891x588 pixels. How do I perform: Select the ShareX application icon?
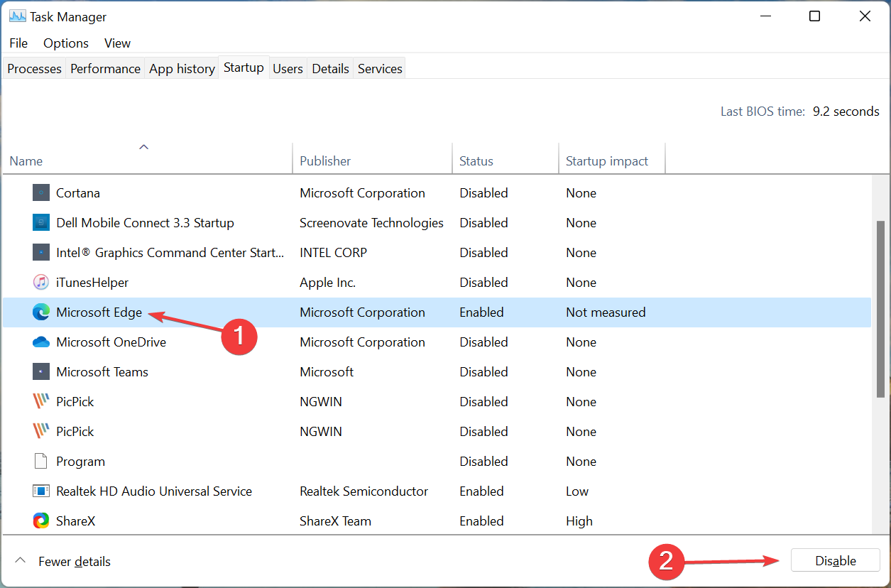(x=40, y=521)
